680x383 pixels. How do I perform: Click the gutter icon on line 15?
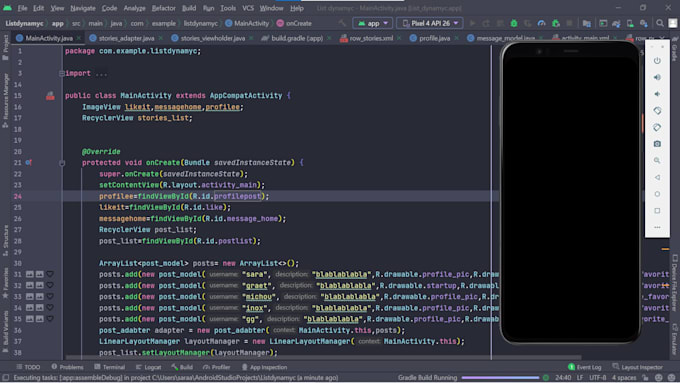tap(50, 96)
